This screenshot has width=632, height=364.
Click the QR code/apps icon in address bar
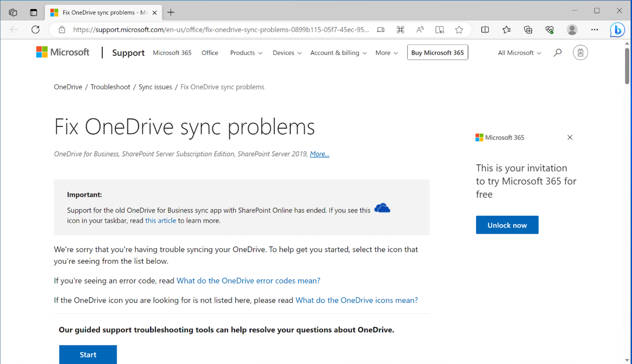click(401, 30)
